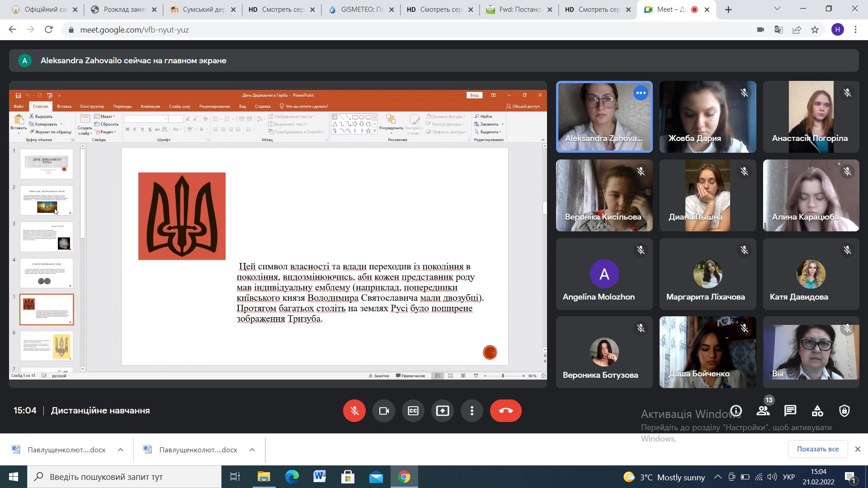
Task: Click Windows taskbar search box
Action: point(124,477)
